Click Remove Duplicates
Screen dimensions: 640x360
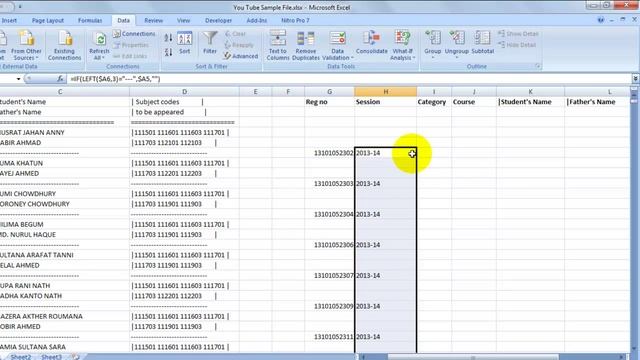pos(306,45)
